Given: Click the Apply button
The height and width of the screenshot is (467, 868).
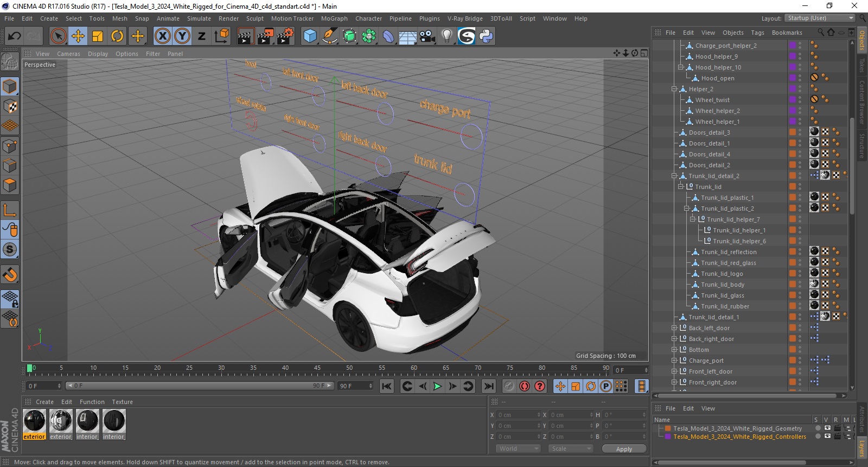Looking at the screenshot, I should (x=624, y=449).
